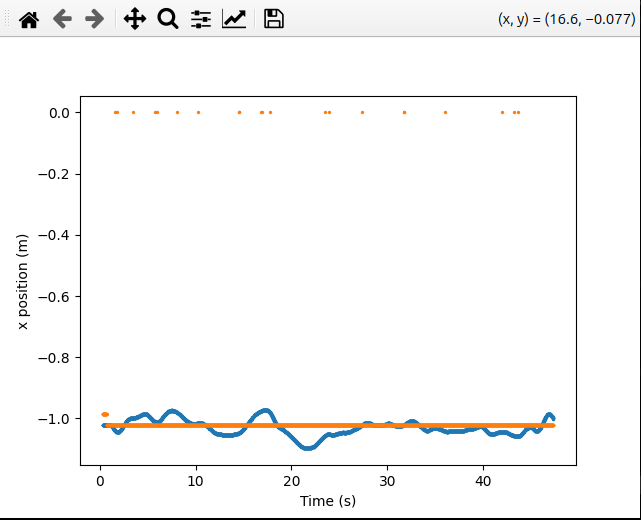Go forward to the next view
This screenshot has width=641, height=520.
[x=95, y=19]
